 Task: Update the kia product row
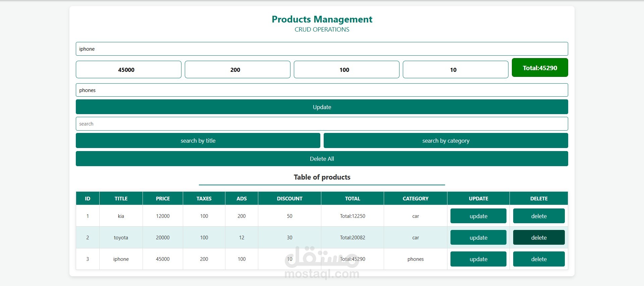[478, 216]
